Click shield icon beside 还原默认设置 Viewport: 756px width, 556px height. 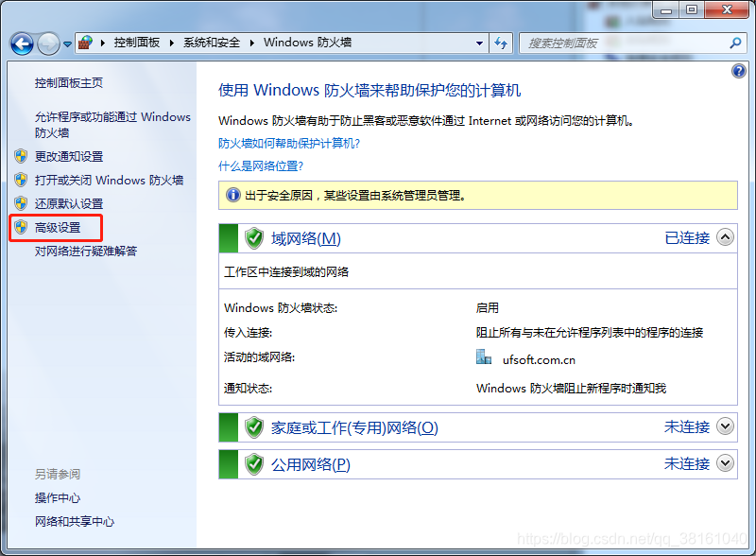point(21,203)
